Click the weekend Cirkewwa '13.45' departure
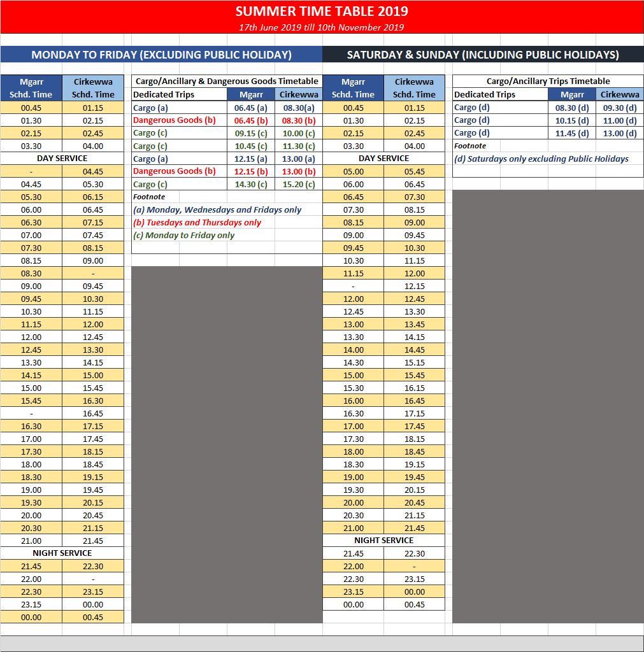Image resolution: width=644 pixels, height=652 pixels. tap(414, 325)
